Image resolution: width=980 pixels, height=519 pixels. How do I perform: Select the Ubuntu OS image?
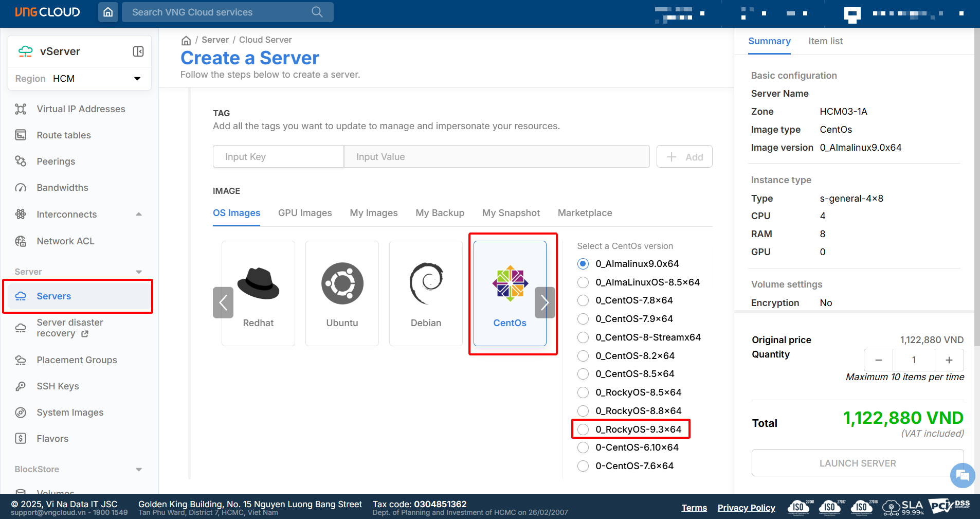coord(342,294)
